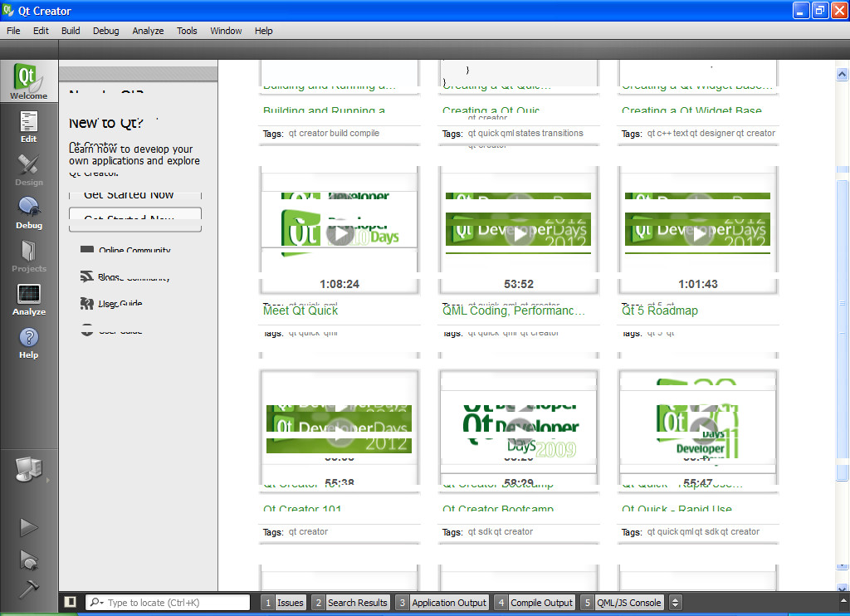The width and height of the screenshot is (850, 616).
Task: Click tags text qt creator build compile
Action: tap(334, 133)
